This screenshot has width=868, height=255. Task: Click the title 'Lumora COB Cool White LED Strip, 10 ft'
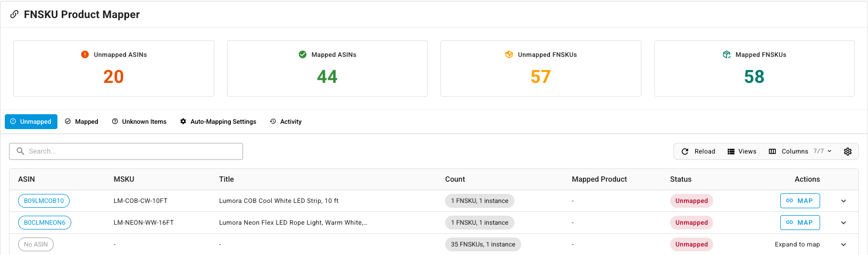click(279, 201)
